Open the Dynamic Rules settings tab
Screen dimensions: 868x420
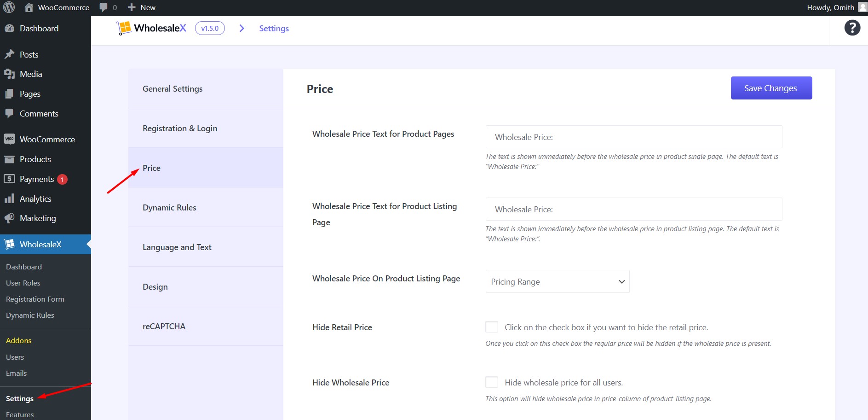tap(206, 207)
